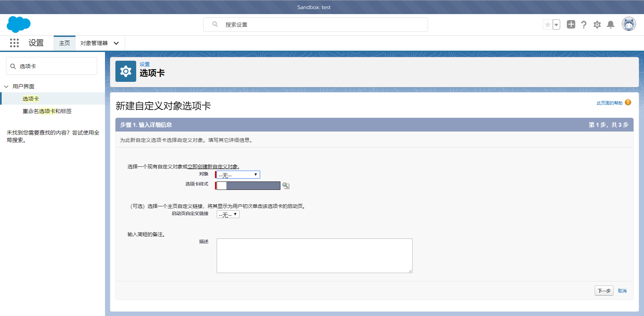Viewport: 644px width, 316px height.
Task: Open the 选项卡样式 lookup magnifier icon
Action: pos(285,186)
